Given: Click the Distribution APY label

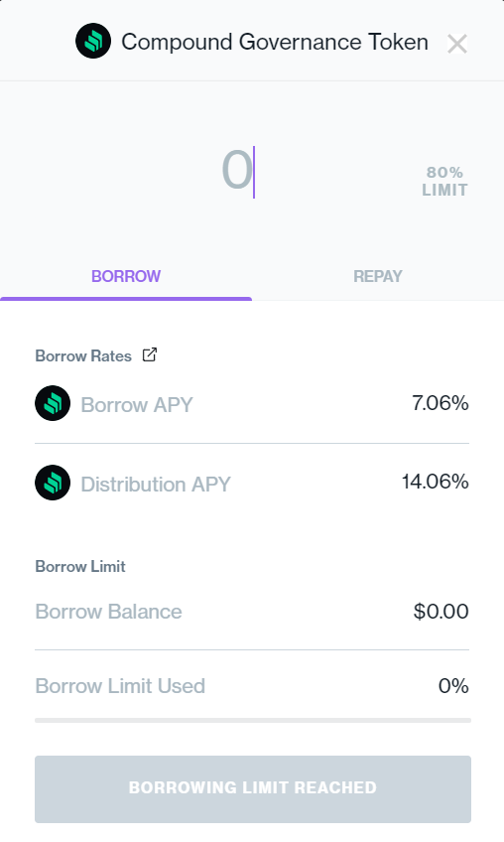Looking at the screenshot, I should point(156,485).
